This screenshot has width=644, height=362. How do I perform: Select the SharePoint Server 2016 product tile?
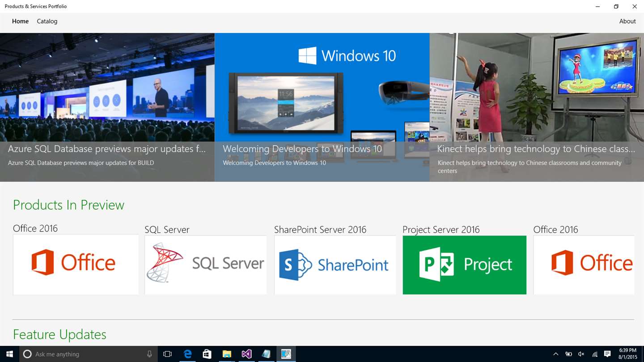pyautogui.click(x=335, y=265)
